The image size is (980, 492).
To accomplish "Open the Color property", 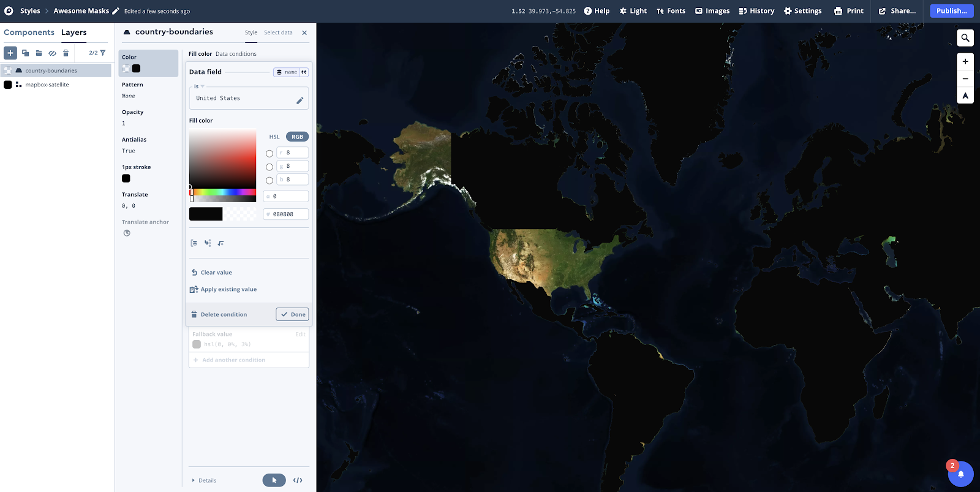I will 148,63.
